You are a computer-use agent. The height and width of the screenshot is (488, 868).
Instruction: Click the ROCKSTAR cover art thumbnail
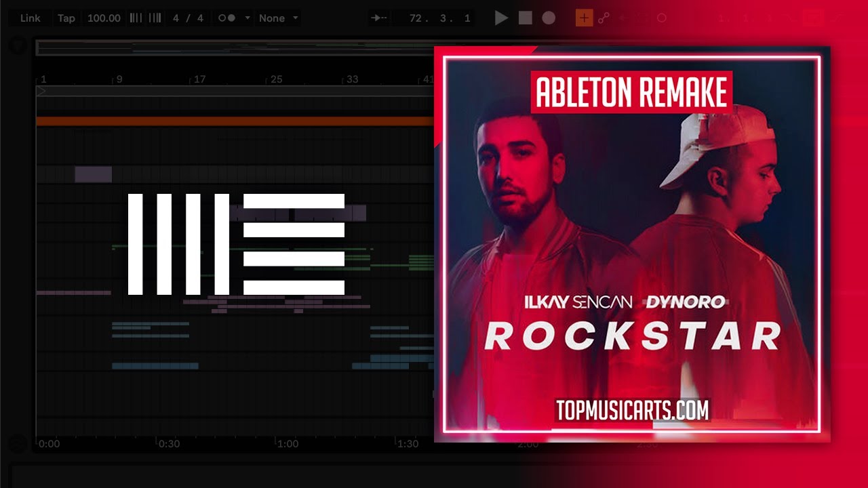pyautogui.click(x=632, y=244)
